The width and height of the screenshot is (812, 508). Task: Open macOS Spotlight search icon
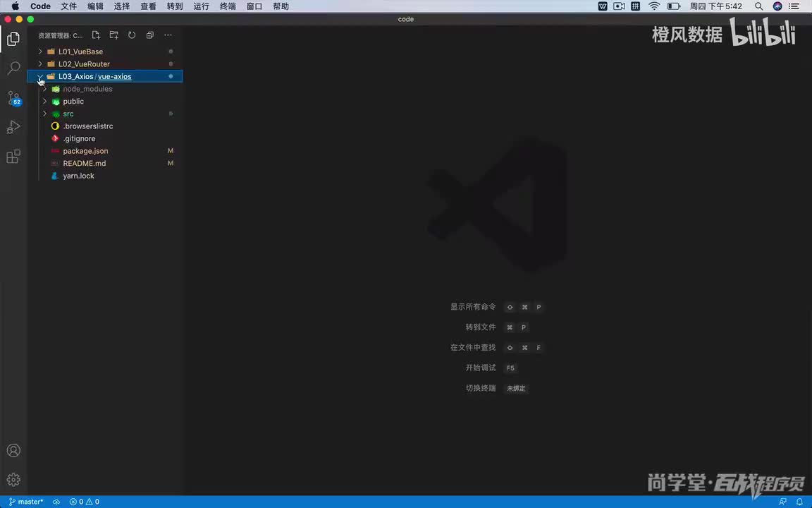[758, 6]
